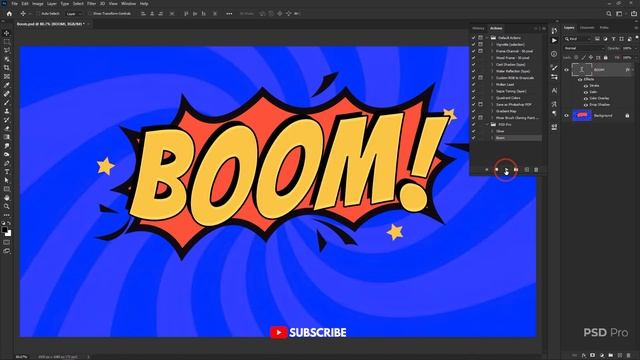This screenshot has height=360, width=640.
Task: Select the Frame tool
Action: (x=7, y=76)
